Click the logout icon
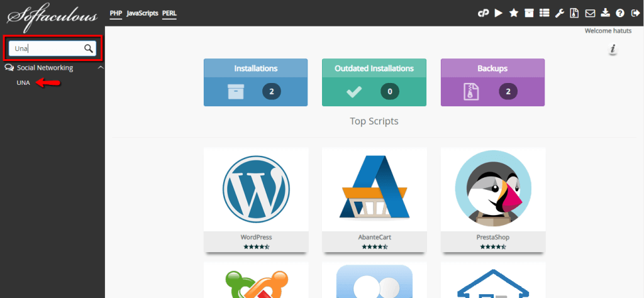 [x=635, y=13]
